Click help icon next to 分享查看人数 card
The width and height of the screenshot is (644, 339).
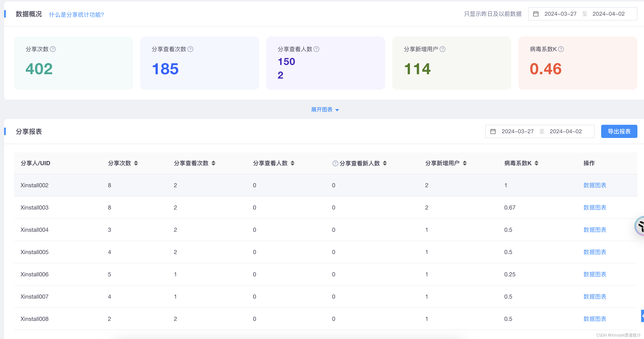point(316,49)
